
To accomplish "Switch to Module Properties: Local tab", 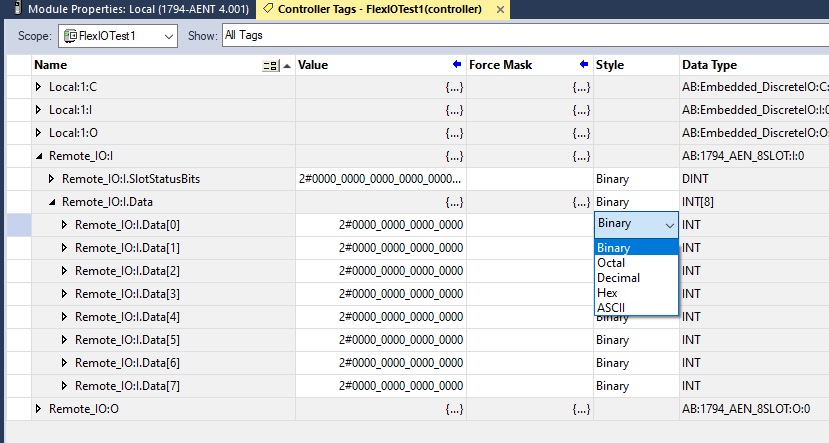I will (131, 9).
